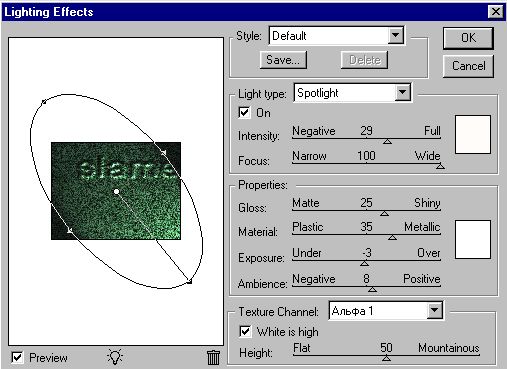Close the Lighting Effects dialog
Viewport: 507px width, 369px height.
coord(496,12)
